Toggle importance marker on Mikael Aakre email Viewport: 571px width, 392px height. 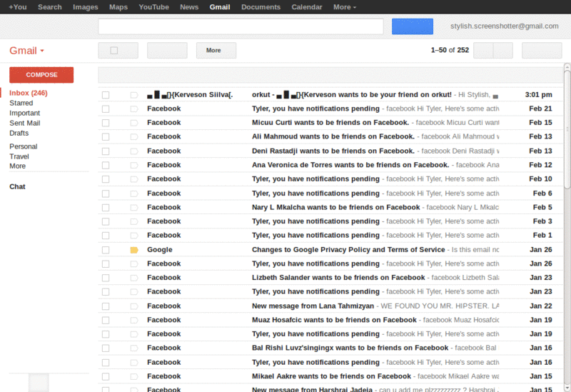[134, 377]
